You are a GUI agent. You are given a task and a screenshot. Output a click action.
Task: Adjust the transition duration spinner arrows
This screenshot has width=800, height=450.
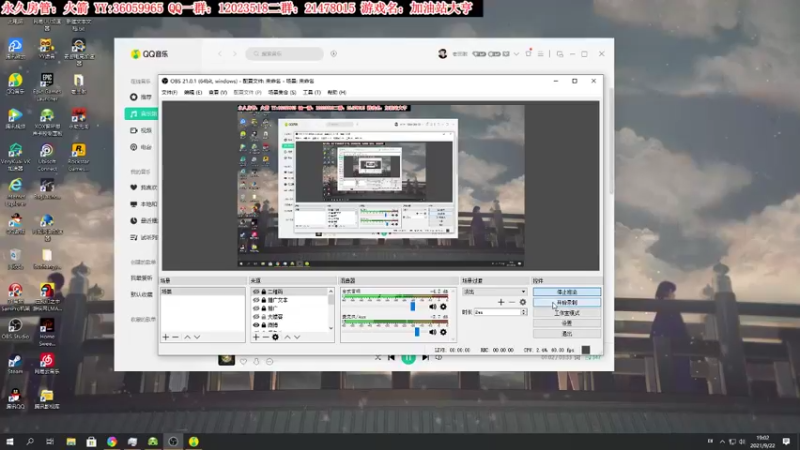click(x=524, y=312)
